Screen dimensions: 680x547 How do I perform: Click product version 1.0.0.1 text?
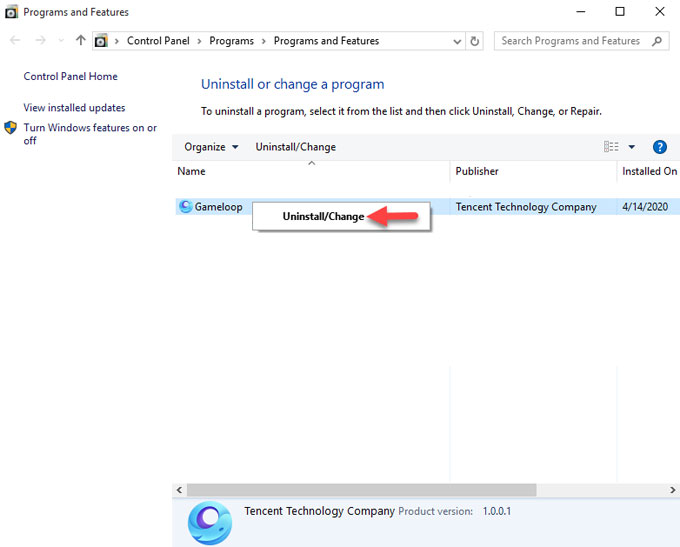tap(497, 511)
